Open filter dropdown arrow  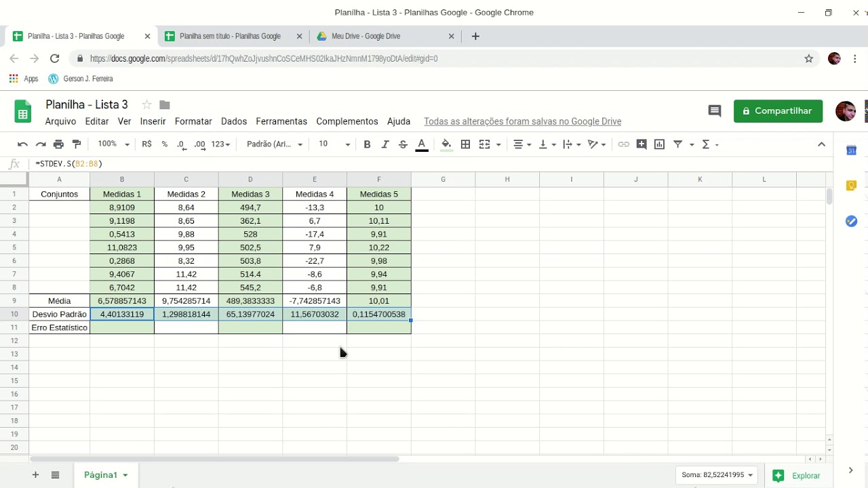(692, 144)
